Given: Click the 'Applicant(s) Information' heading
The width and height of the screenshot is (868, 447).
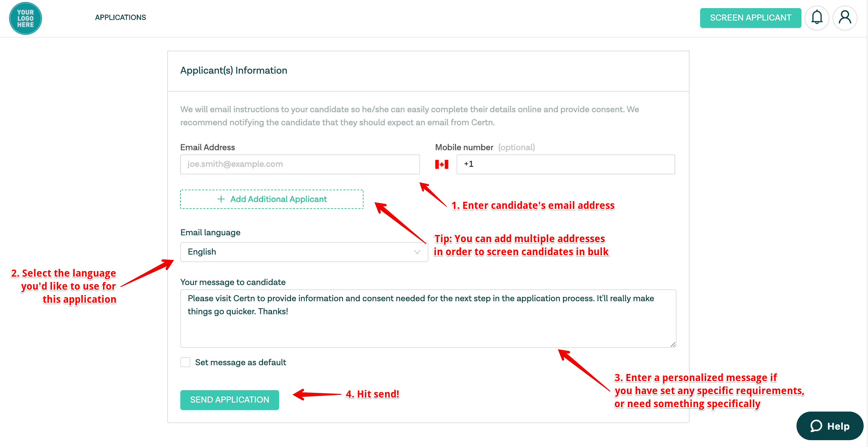Looking at the screenshot, I should tap(233, 70).
